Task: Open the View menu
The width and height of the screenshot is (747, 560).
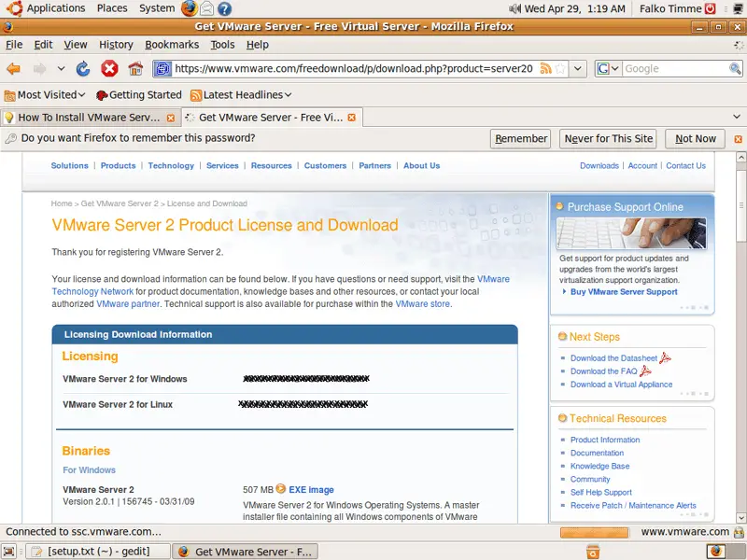Action: click(76, 45)
